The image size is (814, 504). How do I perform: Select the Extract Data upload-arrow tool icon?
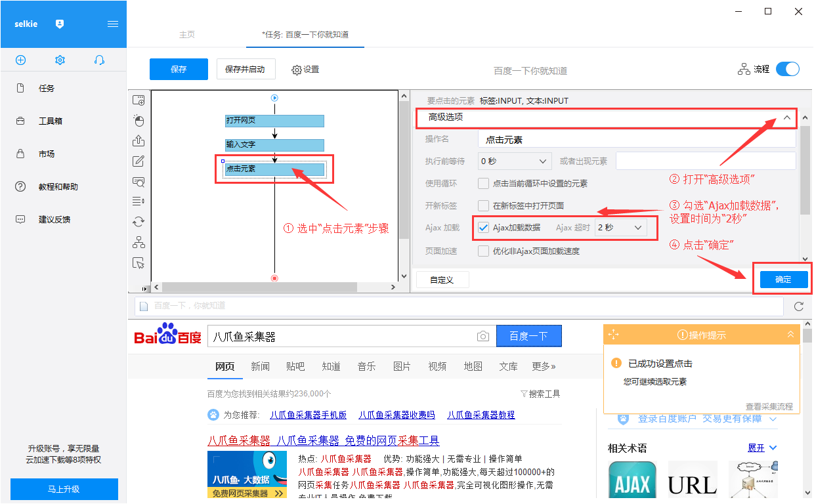point(139,140)
